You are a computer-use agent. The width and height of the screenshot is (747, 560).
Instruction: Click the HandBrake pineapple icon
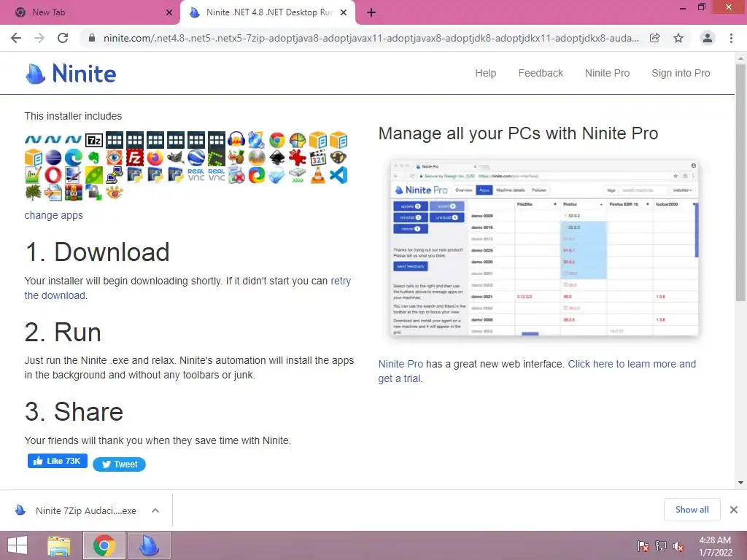tap(236, 157)
